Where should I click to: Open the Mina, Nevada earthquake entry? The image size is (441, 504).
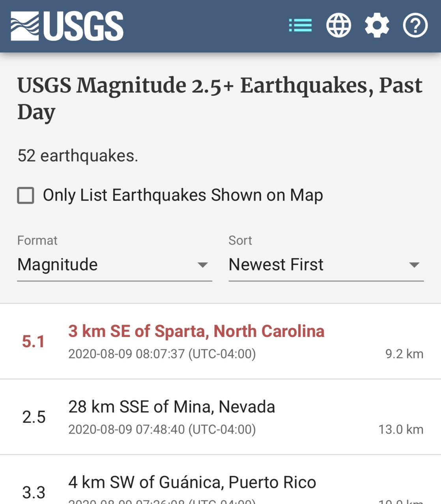coord(220,417)
